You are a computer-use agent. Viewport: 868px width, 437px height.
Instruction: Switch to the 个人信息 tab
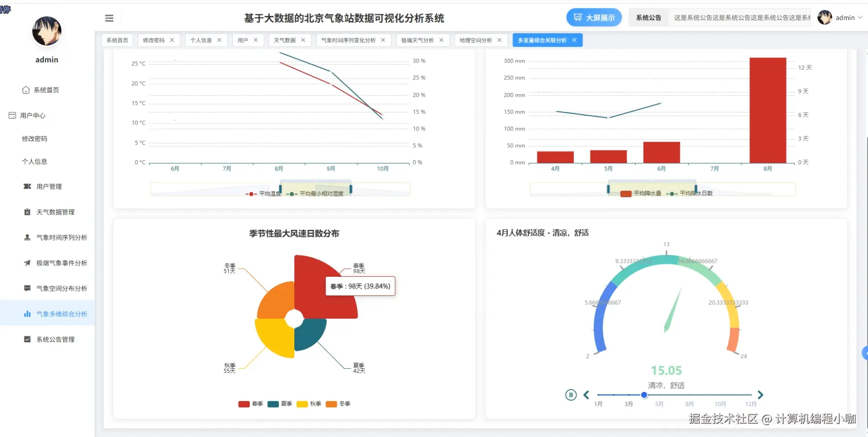point(201,40)
